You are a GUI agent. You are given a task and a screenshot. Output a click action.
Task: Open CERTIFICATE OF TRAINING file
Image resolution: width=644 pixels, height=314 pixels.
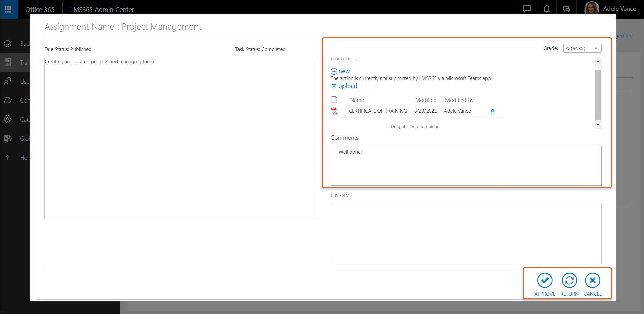coord(378,111)
